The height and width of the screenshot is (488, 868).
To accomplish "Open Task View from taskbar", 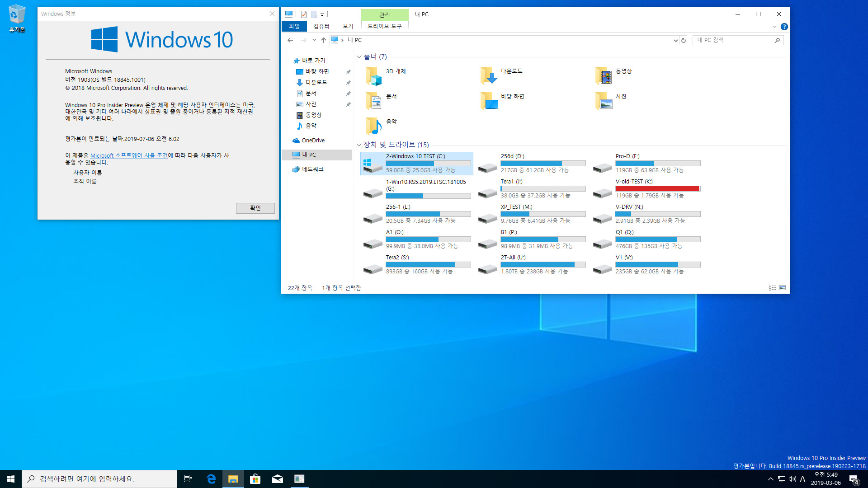I will click(x=188, y=479).
